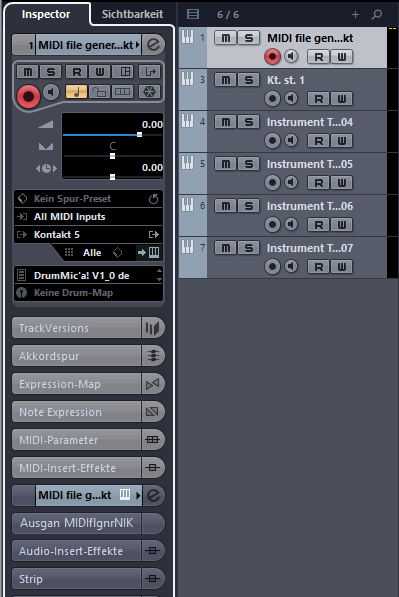Screen dimensions: 399x597
Task: Toggle monitor on Instrument T...07 track
Action: tap(291, 266)
